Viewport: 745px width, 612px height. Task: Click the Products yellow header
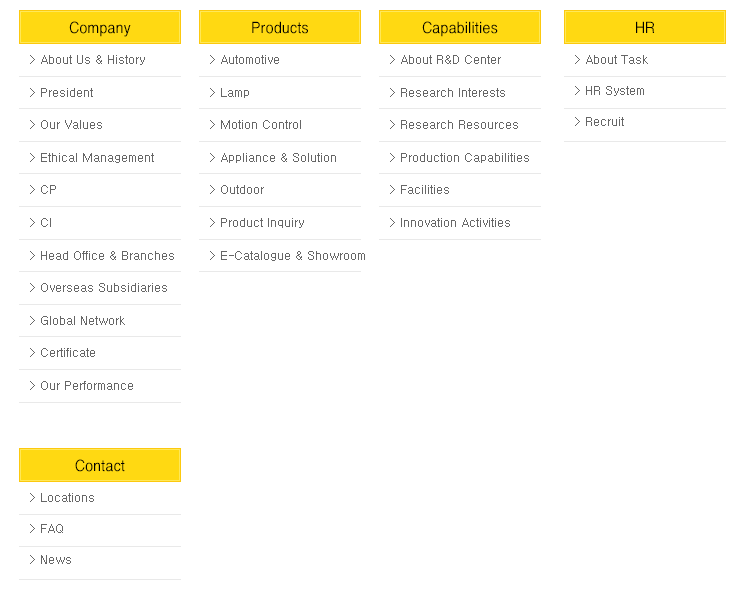pyautogui.click(x=280, y=28)
